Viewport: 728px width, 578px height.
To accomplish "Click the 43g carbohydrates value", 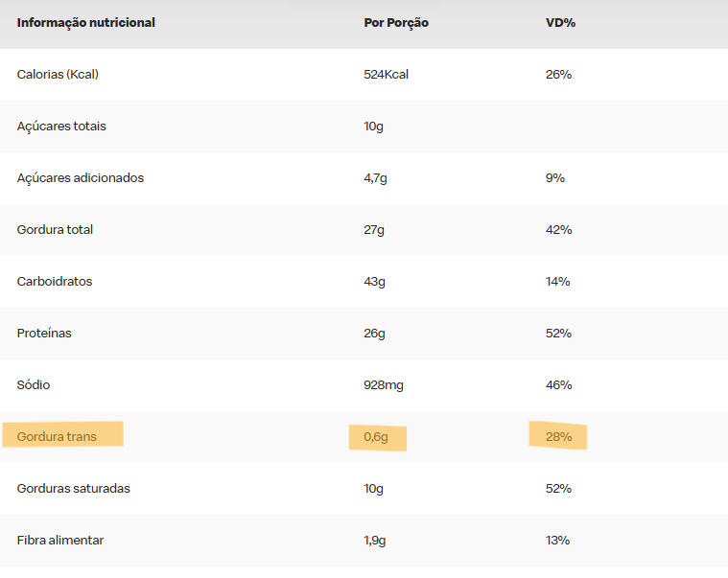I will 374,282.
